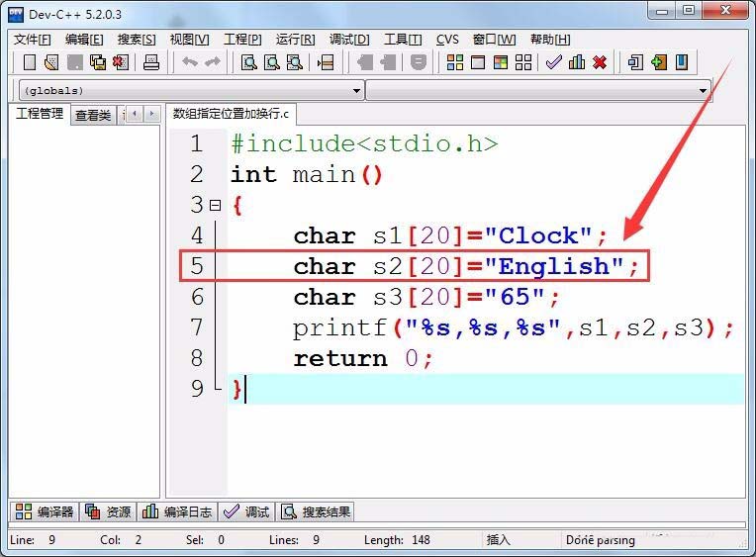Open the 搜索[S] menu
The height and width of the screenshot is (557, 756).
(137, 39)
